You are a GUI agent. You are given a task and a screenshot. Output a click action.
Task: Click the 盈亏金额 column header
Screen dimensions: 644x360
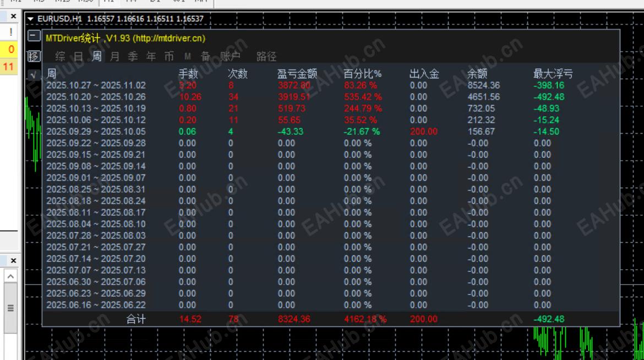(x=297, y=74)
